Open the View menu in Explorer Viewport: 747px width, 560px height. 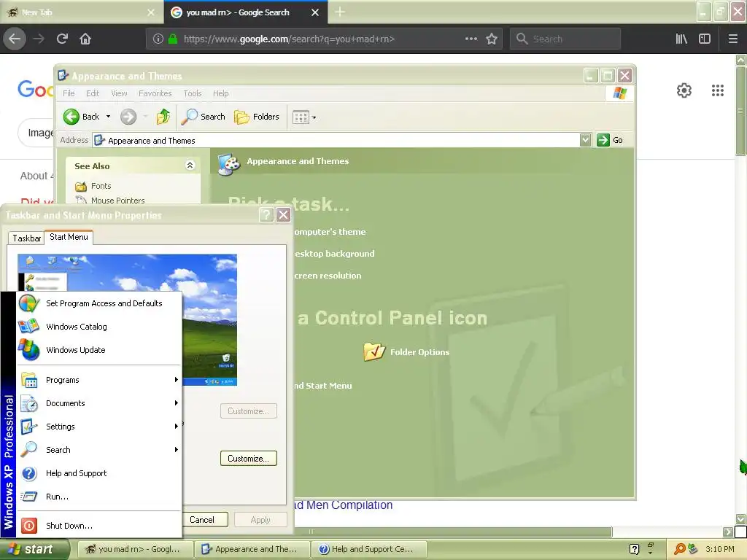[119, 93]
